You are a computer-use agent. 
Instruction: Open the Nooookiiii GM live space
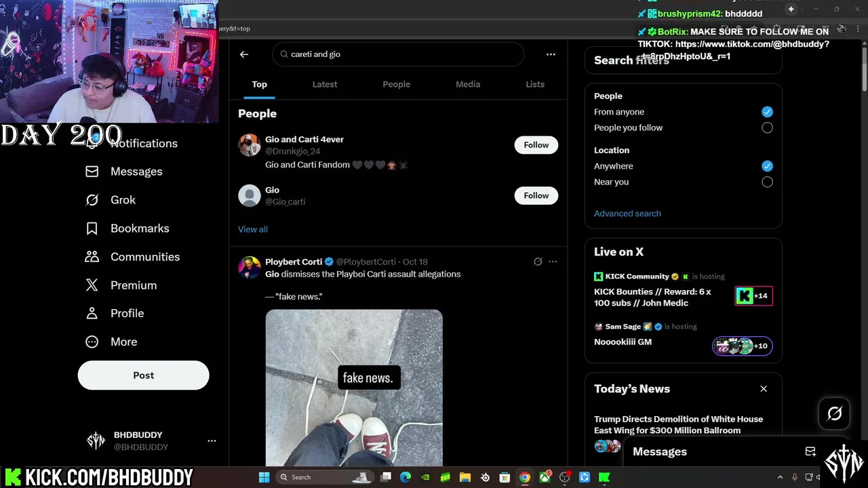click(x=623, y=342)
